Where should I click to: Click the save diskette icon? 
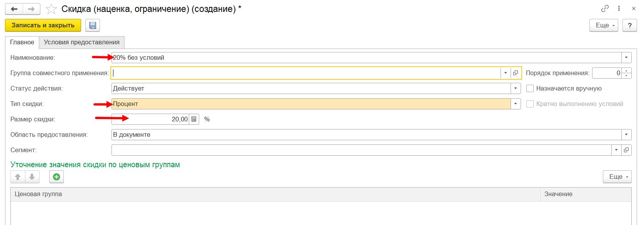92,25
